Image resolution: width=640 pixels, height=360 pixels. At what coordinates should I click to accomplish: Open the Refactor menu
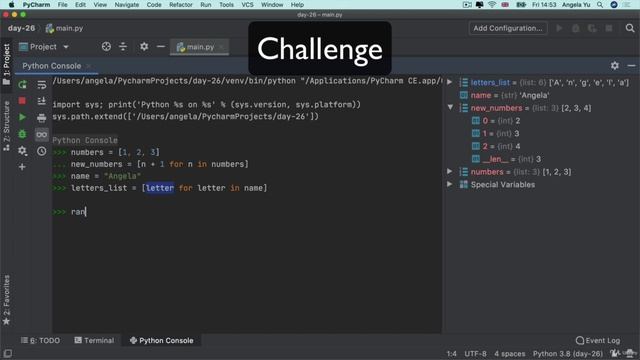(180, 4)
